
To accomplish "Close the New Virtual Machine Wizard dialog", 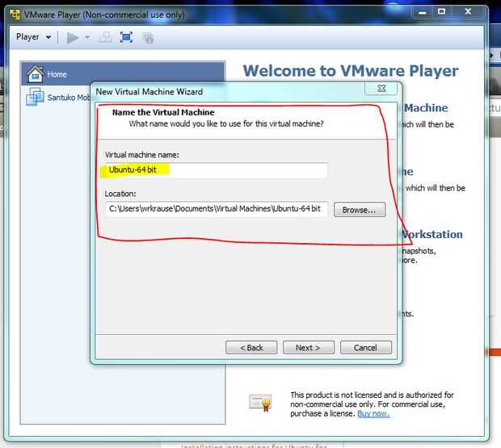I will [381, 88].
